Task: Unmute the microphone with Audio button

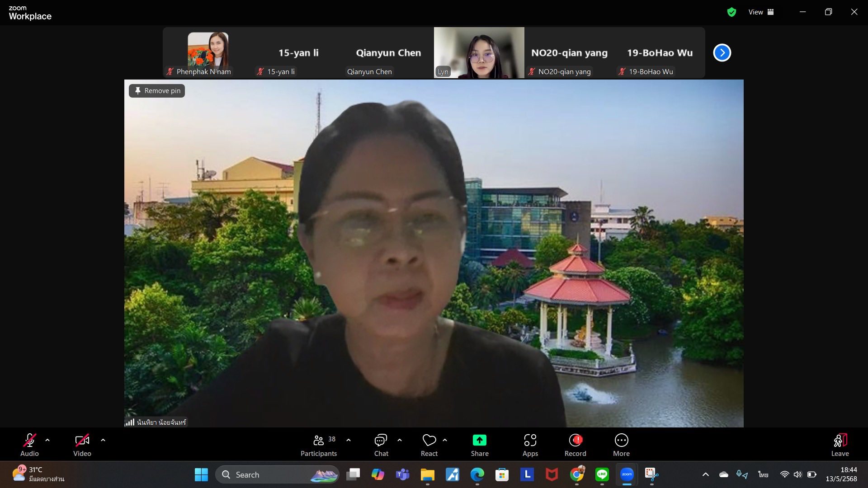Action: click(29, 445)
